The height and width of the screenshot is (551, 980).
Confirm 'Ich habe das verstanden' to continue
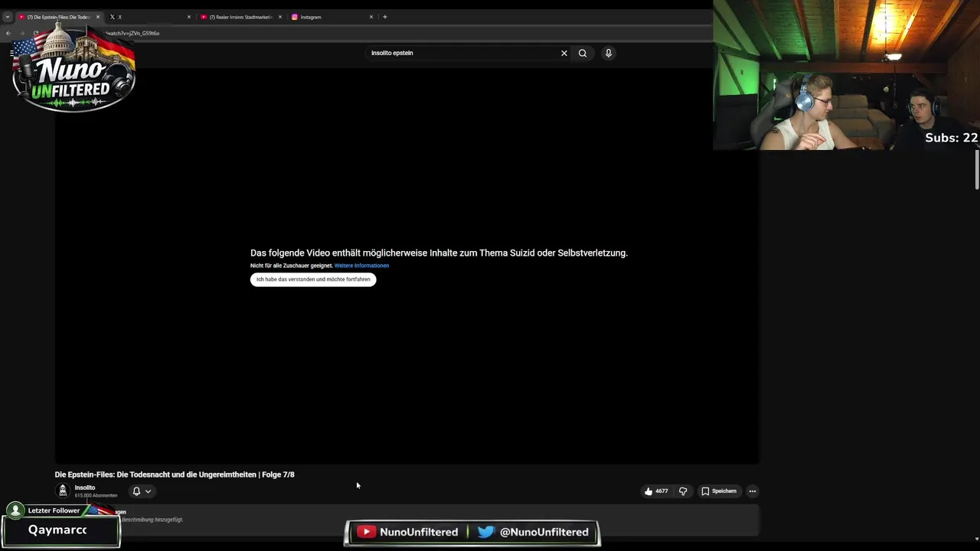313,279
